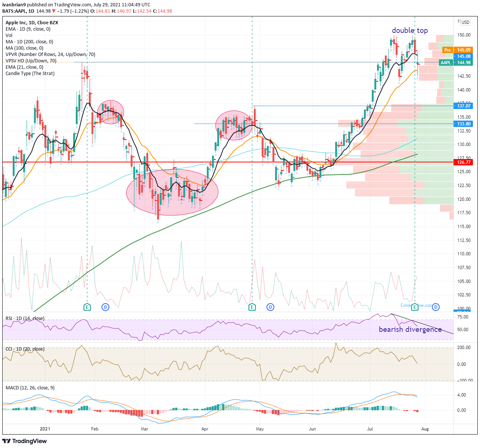This screenshot has height=448, width=480.
Task: Click the TradingView logo at the bottom
Action: (x=25, y=441)
